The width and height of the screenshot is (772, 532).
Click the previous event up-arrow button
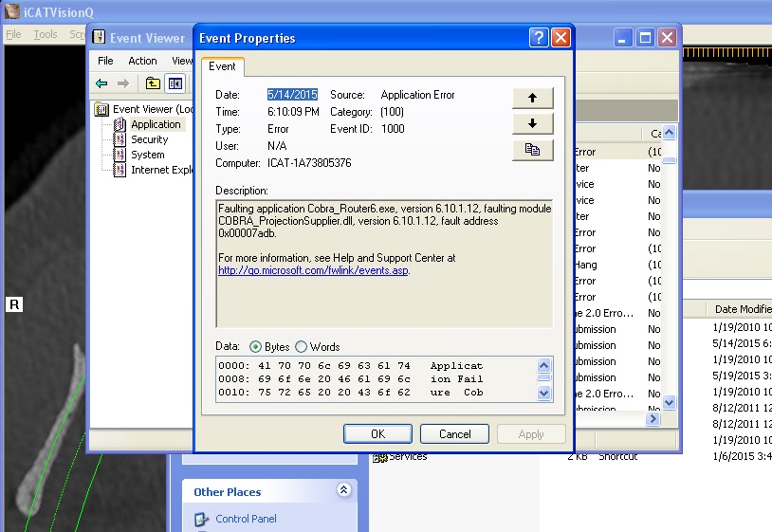(x=533, y=98)
